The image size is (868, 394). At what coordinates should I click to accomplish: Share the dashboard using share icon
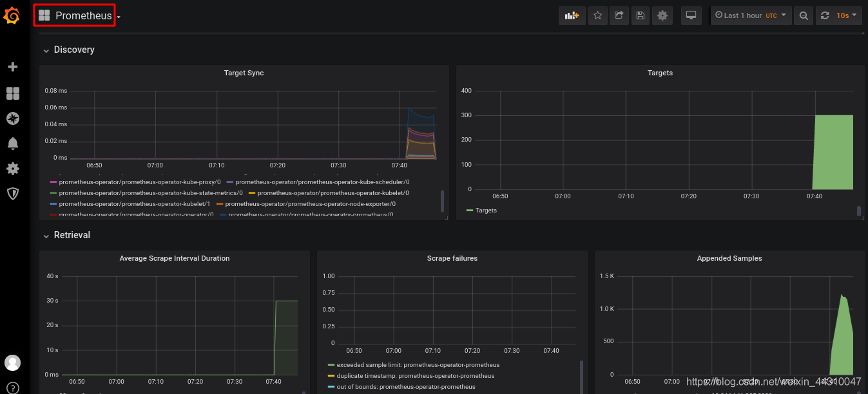(x=619, y=15)
